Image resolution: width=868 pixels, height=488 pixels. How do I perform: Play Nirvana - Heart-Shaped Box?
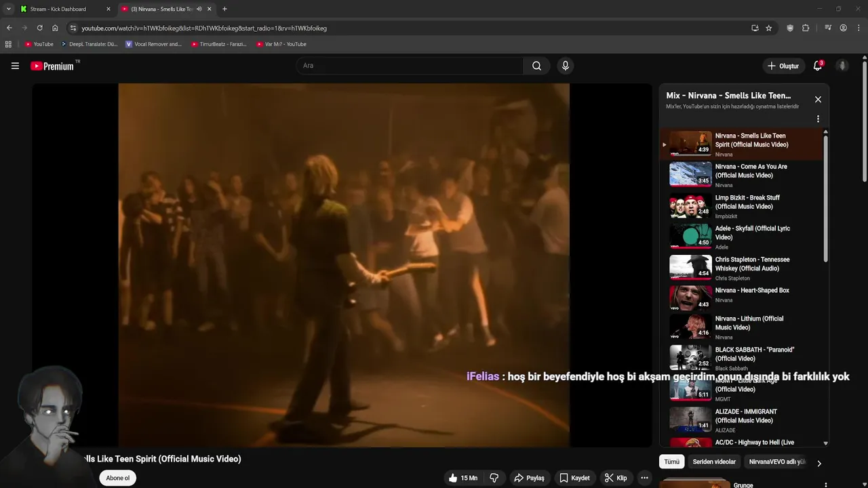741,298
